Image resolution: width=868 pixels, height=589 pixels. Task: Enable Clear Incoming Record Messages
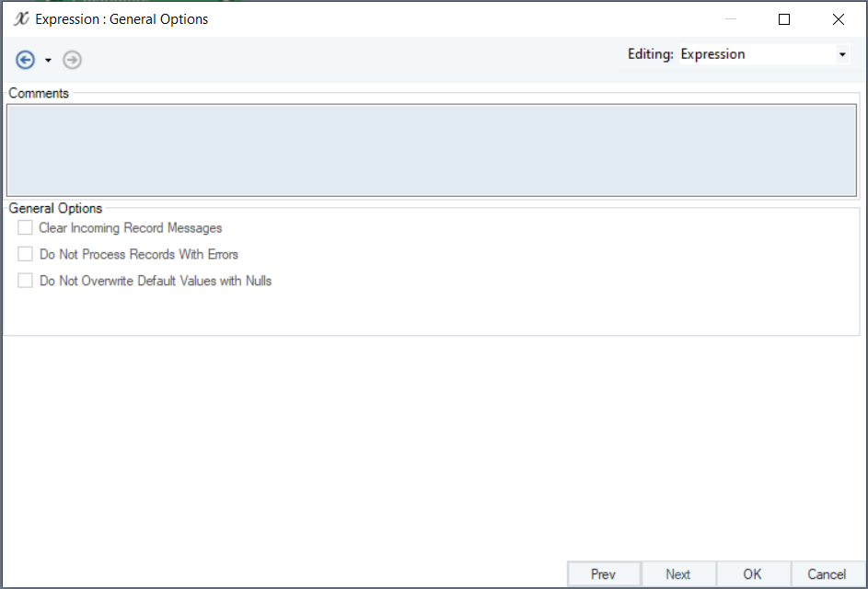(x=26, y=228)
